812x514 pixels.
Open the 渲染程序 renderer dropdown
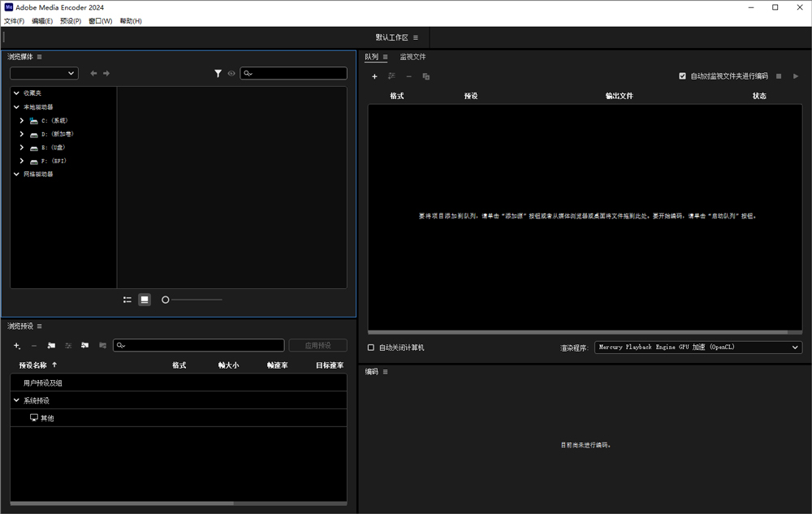point(698,347)
